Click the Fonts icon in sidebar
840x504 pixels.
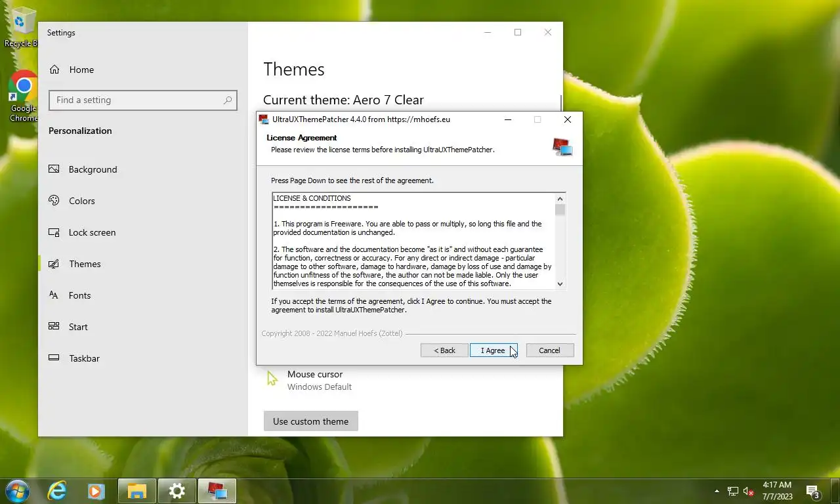point(54,295)
